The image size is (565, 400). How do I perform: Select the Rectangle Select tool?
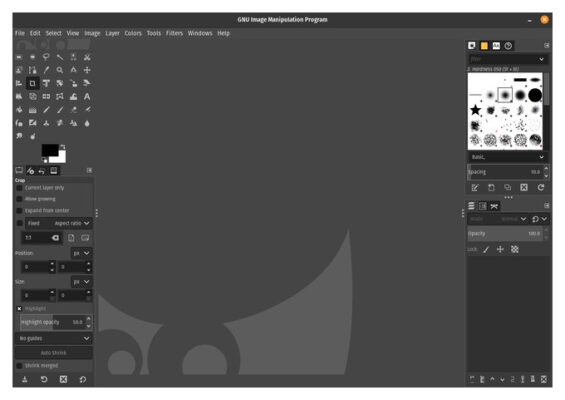(x=19, y=57)
